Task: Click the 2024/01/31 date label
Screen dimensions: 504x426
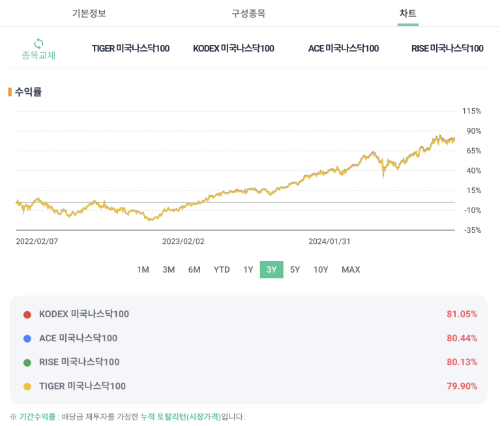Action: pos(329,241)
